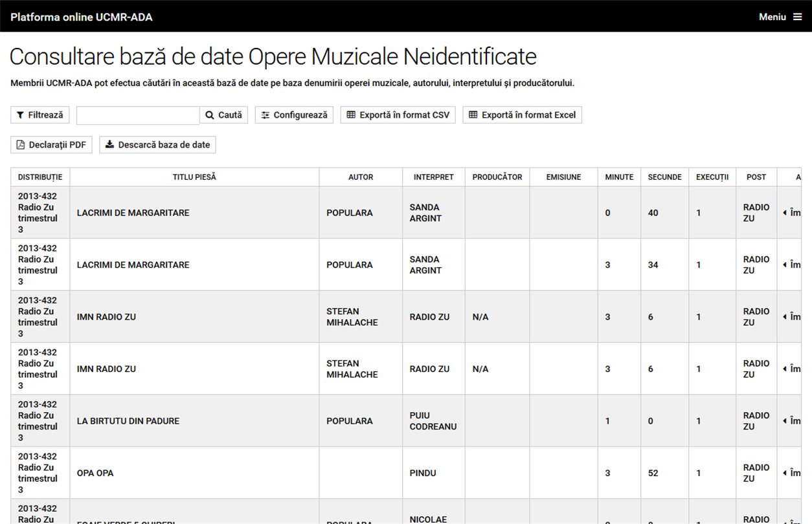Sort by the INTERPRET column header
This screenshot has width=812, height=524.
click(x=434, y=177)
